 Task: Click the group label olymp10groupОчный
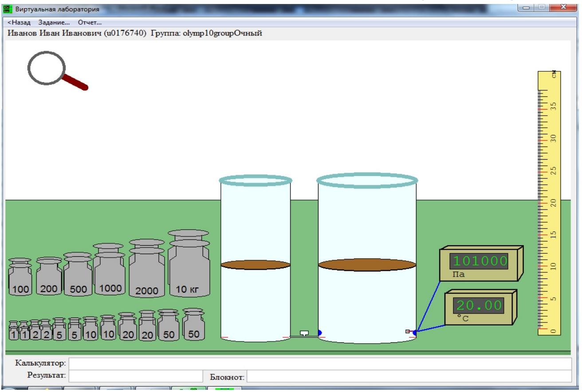(x=223, y=34)
